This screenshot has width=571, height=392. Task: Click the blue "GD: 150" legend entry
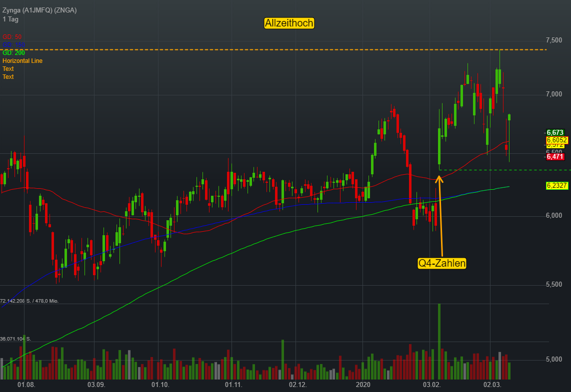[x=13, y=45]
